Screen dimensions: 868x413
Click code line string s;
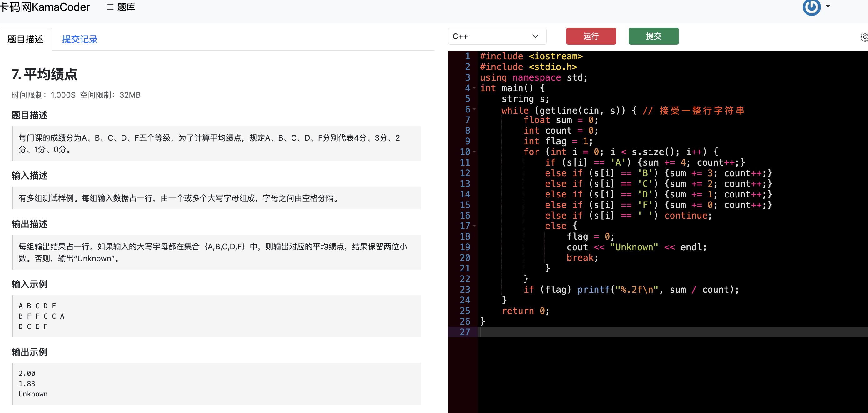pyautogui.click(x=526, y=99)
